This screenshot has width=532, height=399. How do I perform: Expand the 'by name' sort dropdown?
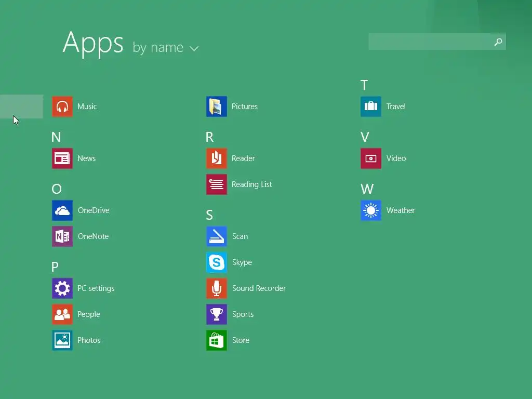pos(165,48)
